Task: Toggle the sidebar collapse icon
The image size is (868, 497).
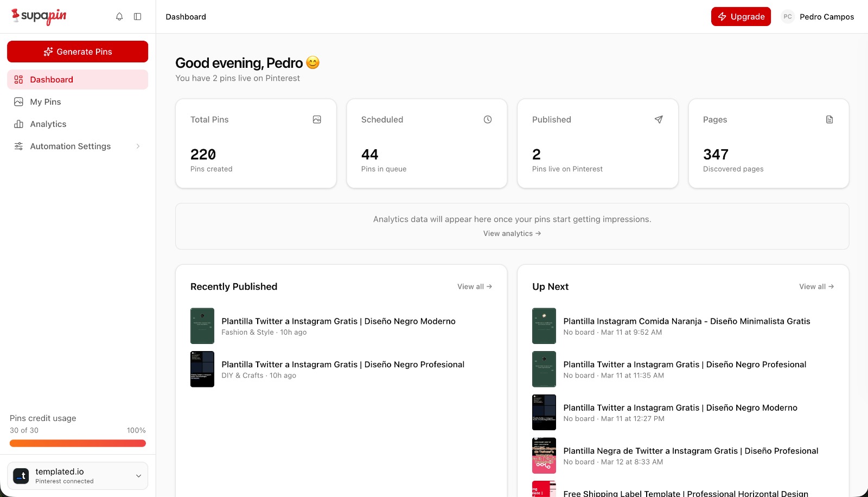Action: point(138,17)
